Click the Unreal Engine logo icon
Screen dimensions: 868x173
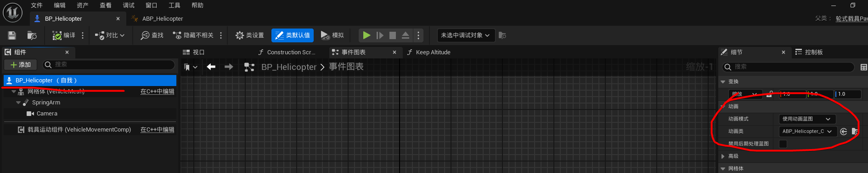coord(12,12)
